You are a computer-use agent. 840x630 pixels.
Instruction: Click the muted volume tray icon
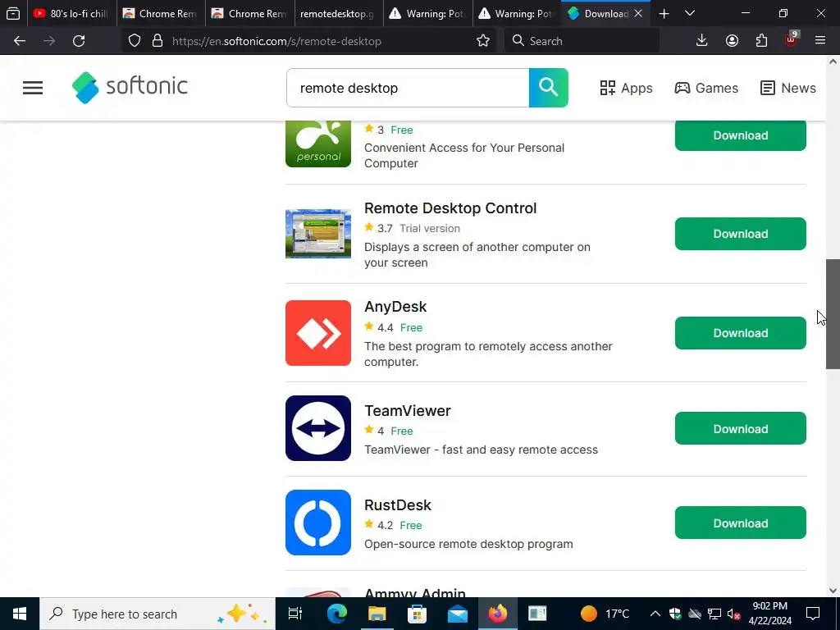pyautogui.click(x=734, y=614)
